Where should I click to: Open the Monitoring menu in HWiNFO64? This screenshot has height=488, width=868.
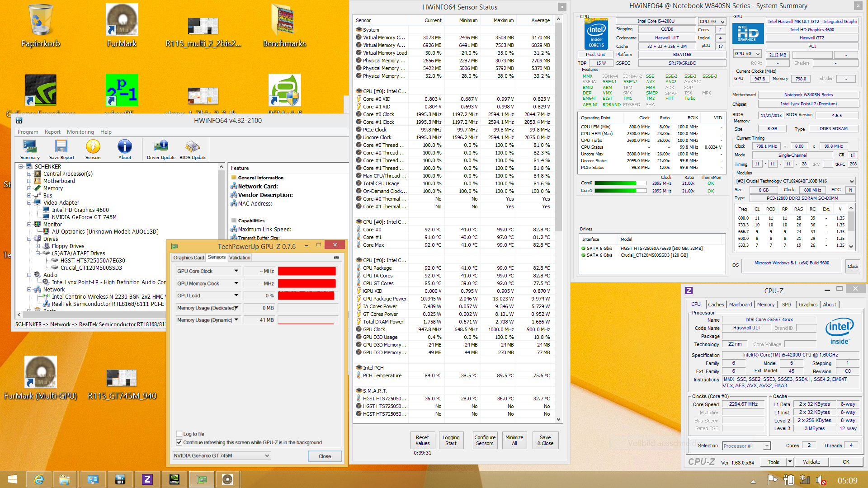[80, 132]
